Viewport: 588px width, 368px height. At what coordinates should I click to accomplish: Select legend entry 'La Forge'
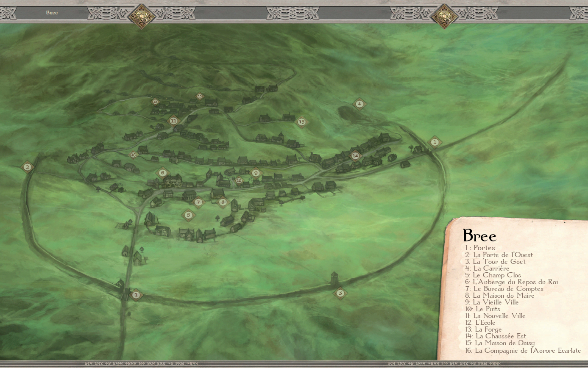click(483, 329)
